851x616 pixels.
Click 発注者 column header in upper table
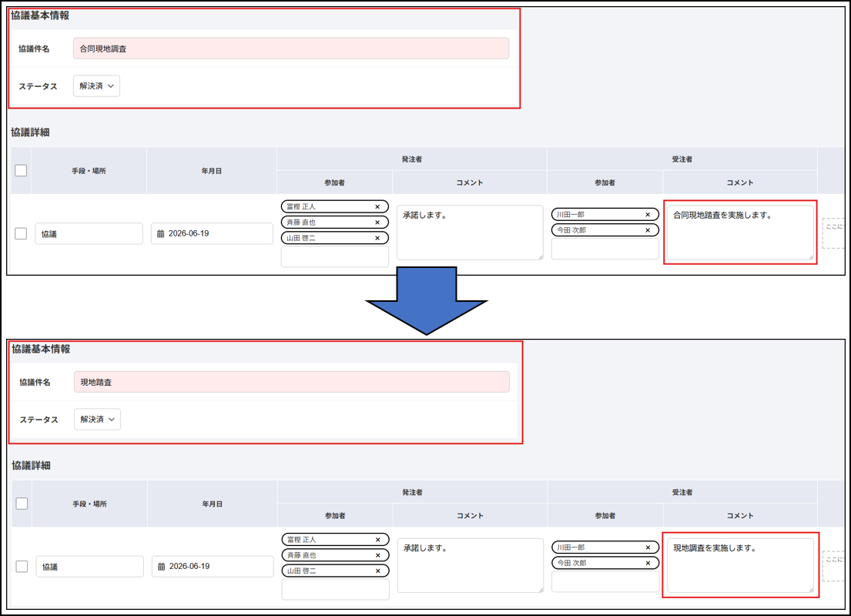point(412,159)
